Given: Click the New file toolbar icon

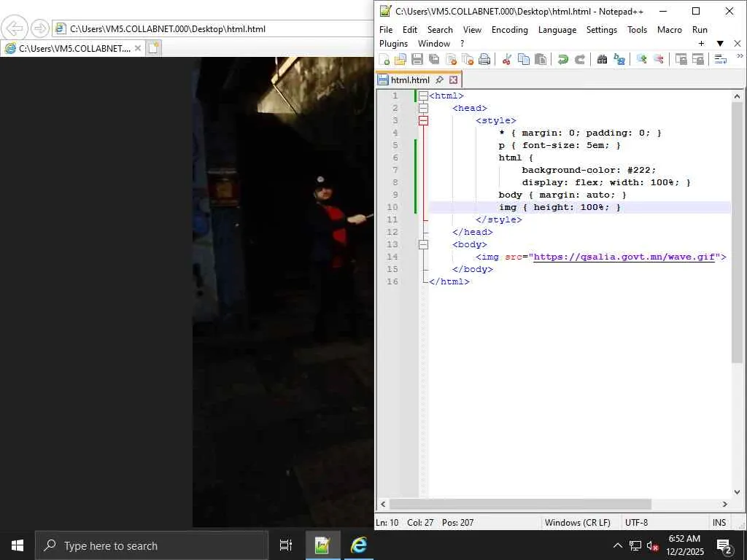Looking at the screenshot, I should pyautogui.click(x=384, y=60).
